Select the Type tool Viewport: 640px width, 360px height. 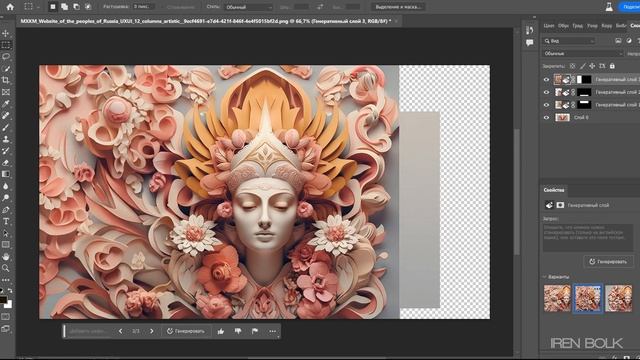coord(6,222)
